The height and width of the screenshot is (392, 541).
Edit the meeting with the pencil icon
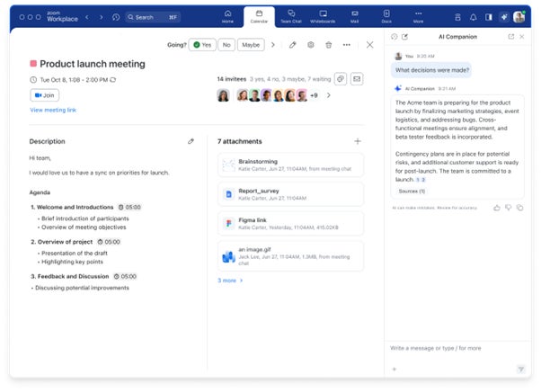pos(293,44)
